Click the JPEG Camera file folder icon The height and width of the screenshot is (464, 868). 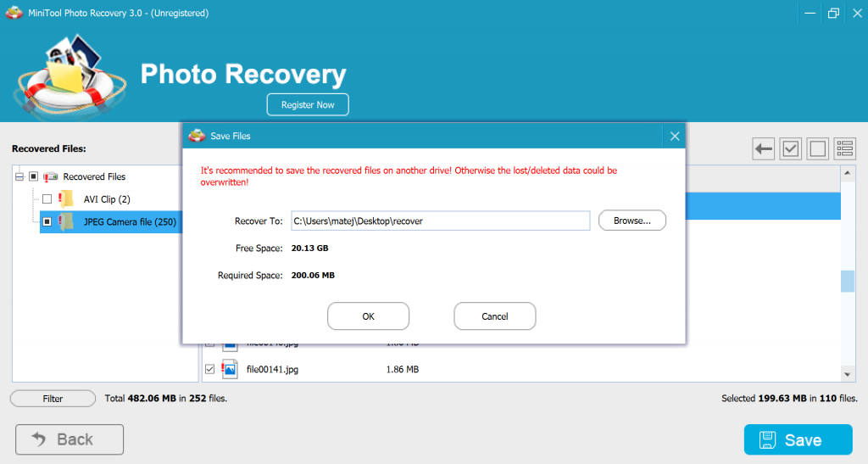[x=66, y=221]
